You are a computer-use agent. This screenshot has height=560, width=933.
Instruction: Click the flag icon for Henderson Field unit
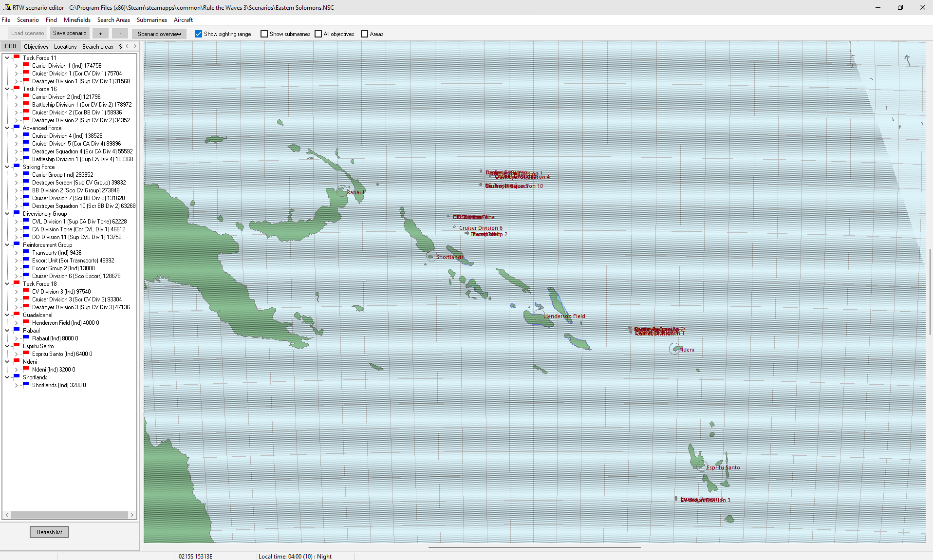25,322
